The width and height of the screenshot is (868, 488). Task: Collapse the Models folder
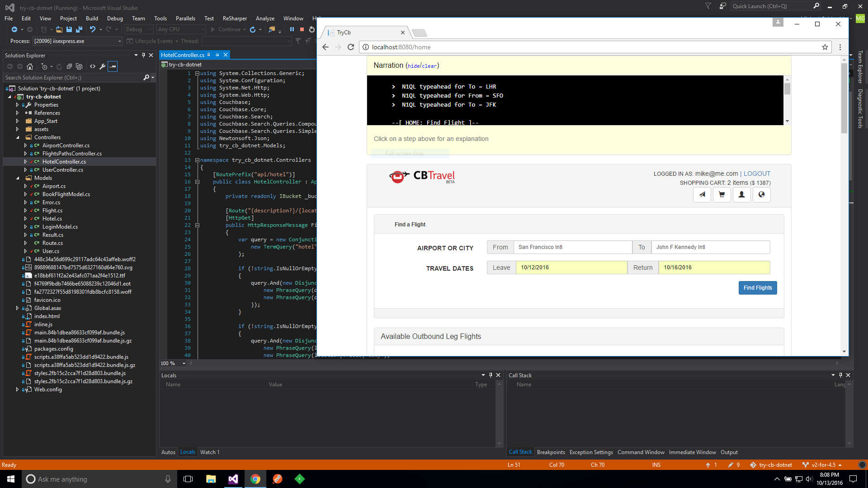18,178
